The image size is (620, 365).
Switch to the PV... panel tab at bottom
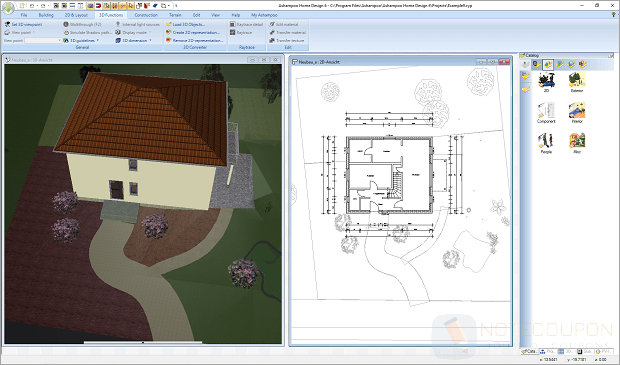pos(604,351)
